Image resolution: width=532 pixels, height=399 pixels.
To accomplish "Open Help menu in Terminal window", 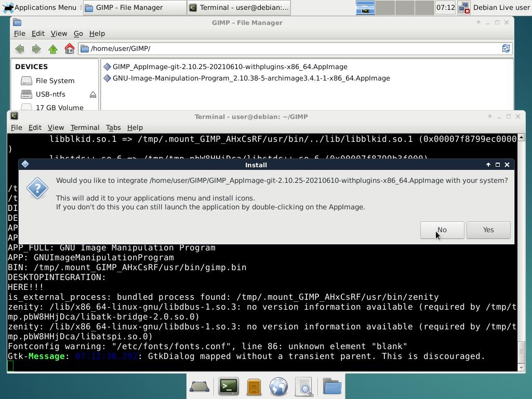I will click(135, 128).
